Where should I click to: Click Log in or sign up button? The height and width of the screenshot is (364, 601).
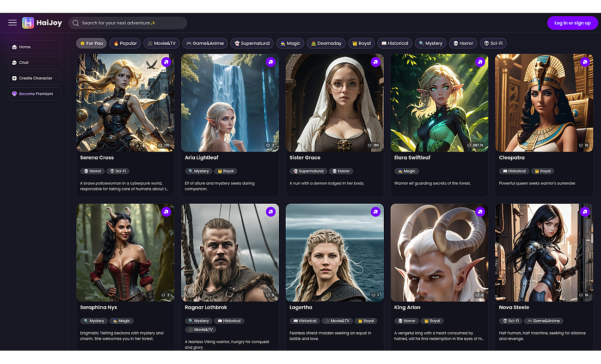point(572,23)
